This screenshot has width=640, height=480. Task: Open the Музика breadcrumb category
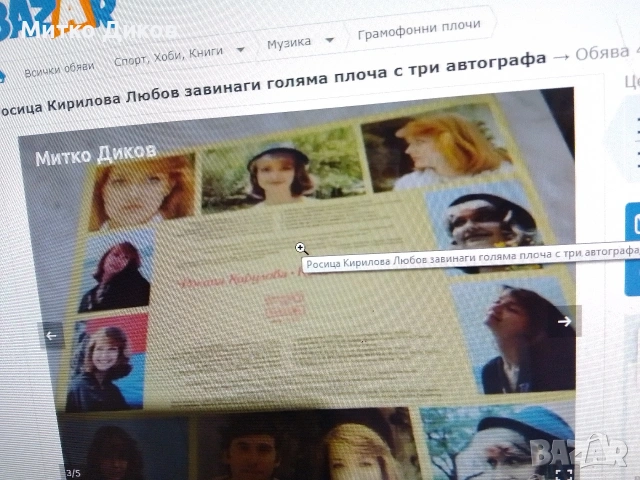pos(289,43)
